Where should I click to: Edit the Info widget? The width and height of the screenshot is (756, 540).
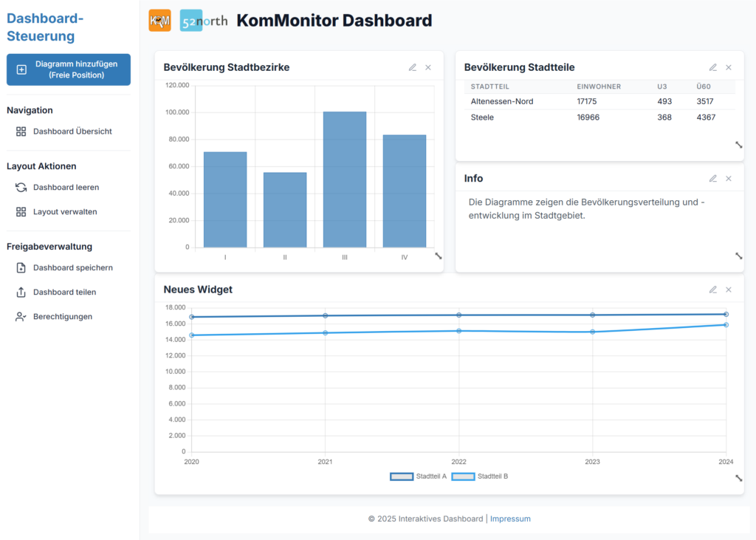click(x=712, y=179)
